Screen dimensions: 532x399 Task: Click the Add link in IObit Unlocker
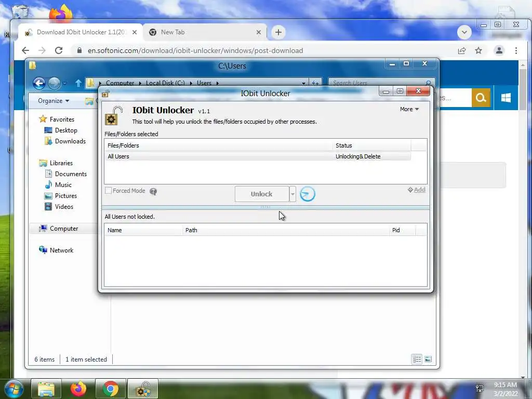(417, 190)
